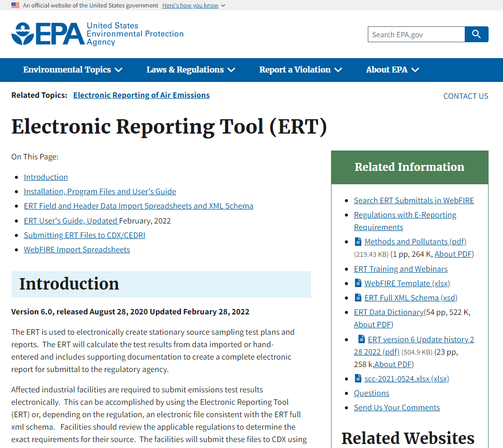
Task: Click file icon next to scc-2021-0524.xlsx
Action: click(x=358, y=378)
